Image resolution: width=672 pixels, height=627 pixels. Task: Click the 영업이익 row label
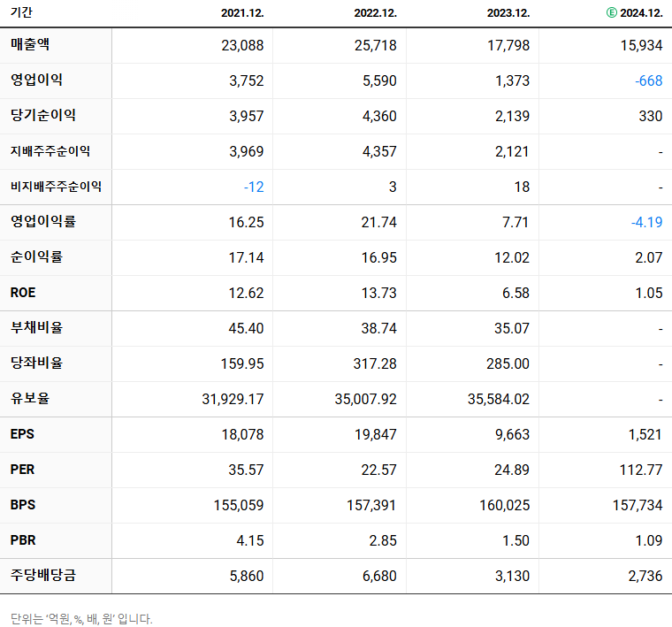(36, 80)
